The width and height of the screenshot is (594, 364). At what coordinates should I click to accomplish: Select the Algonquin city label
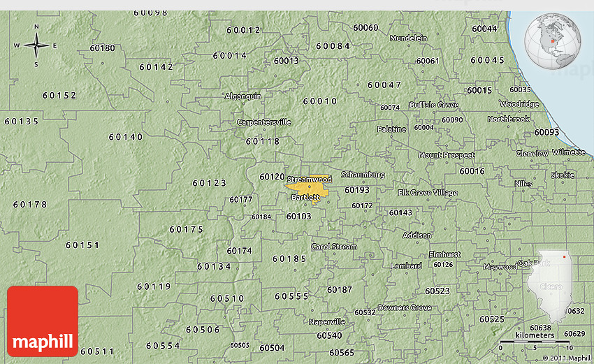coord(242,96)
